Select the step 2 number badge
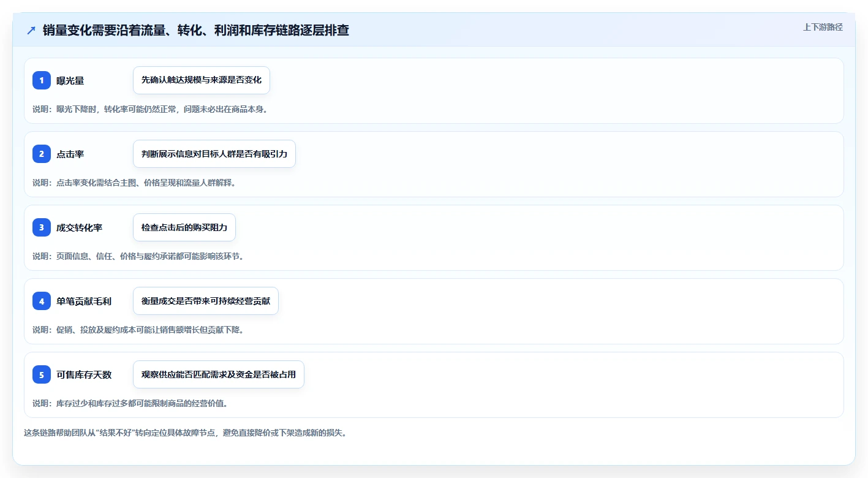The height and width of the screenshot is (478, 868). point(42,154)
